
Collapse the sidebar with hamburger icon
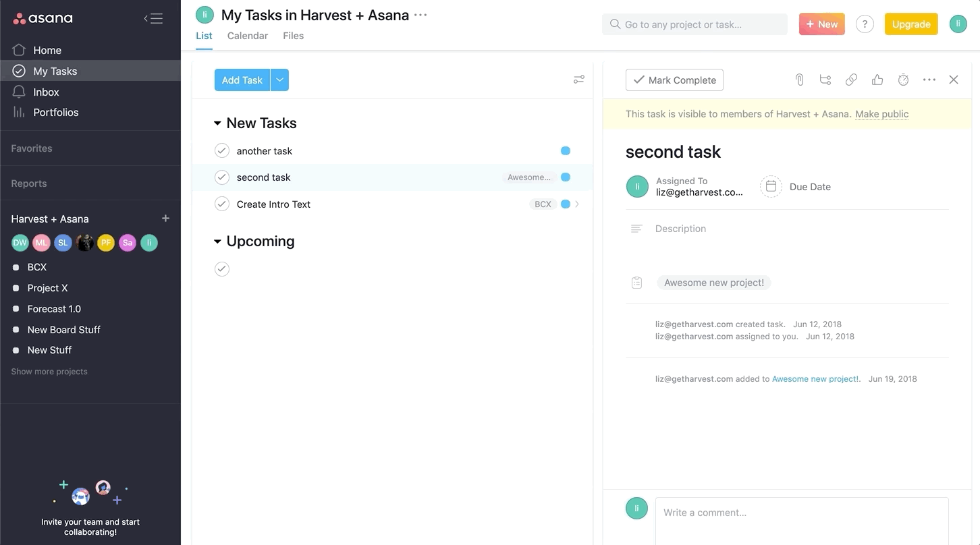click(153, 18)
